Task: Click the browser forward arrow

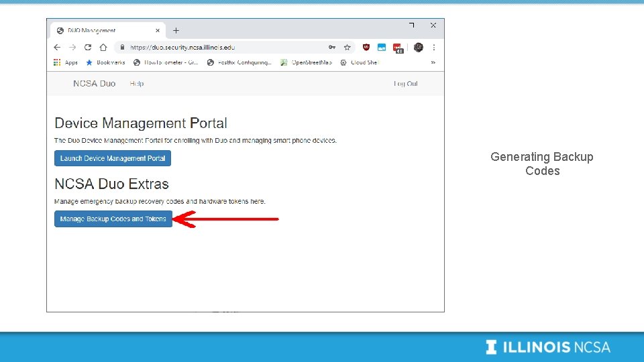Action: click(x=72, y=47)
